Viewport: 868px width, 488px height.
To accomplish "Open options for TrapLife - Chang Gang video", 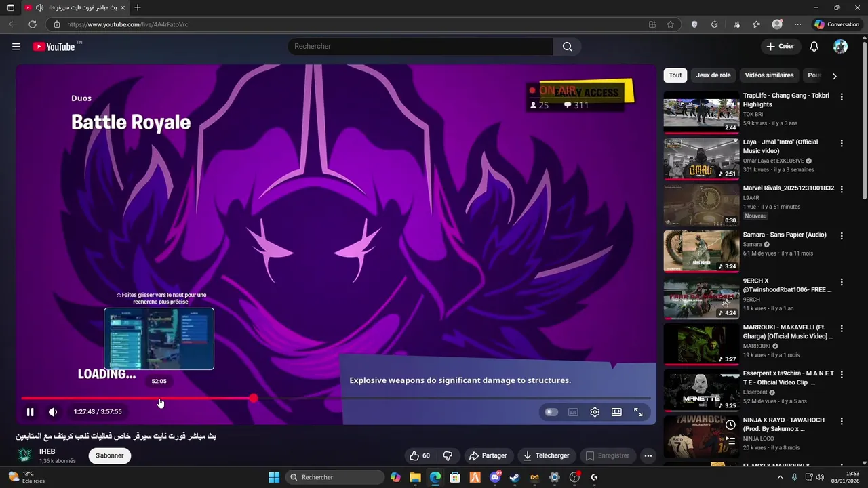I will click(x=842, y=97).
